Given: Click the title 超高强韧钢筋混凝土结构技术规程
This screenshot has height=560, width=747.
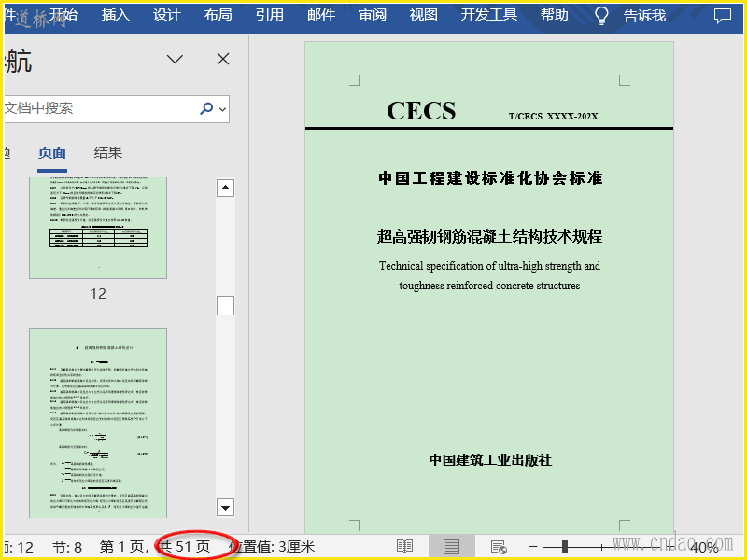Looking at the screenshot, I should click(x=489, y=236).
